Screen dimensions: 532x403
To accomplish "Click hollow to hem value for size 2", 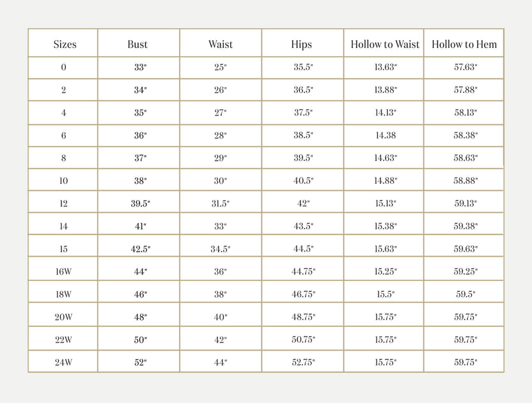I will point(466,90).
